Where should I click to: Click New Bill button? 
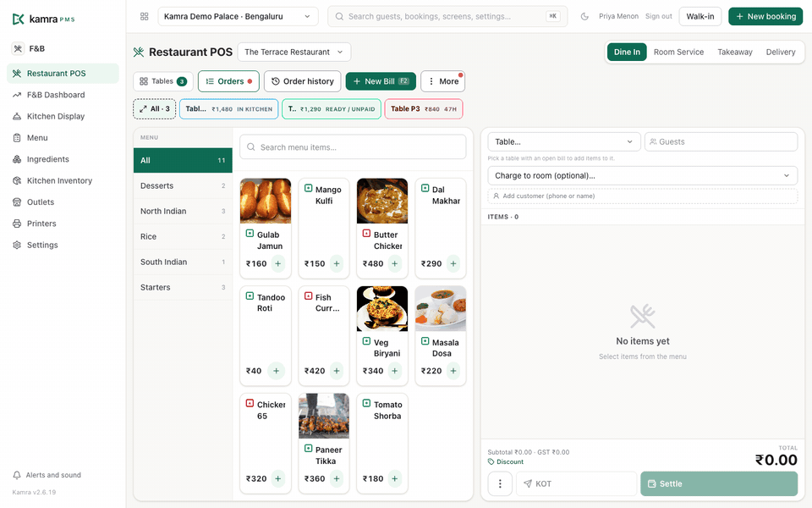(381, 81)
